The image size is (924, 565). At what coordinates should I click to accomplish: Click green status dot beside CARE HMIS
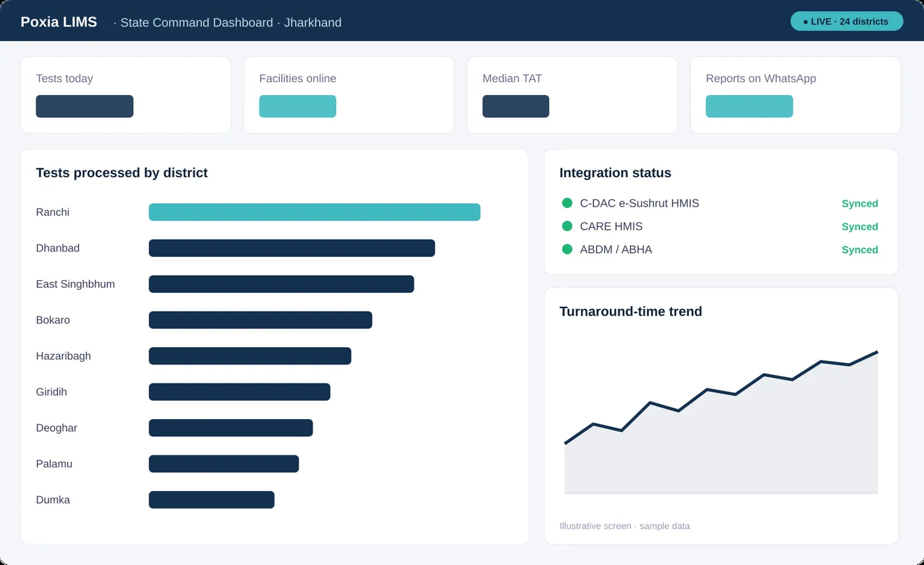coord(567,226)
